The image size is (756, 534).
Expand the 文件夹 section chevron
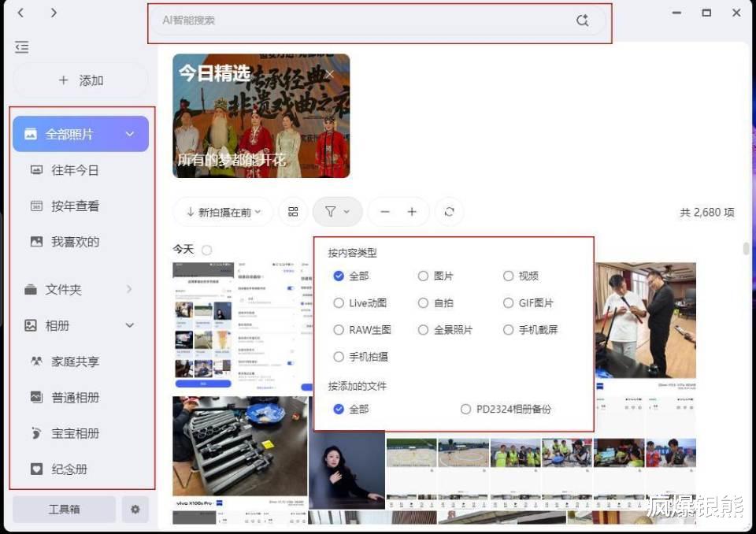[x=129, y=289]
